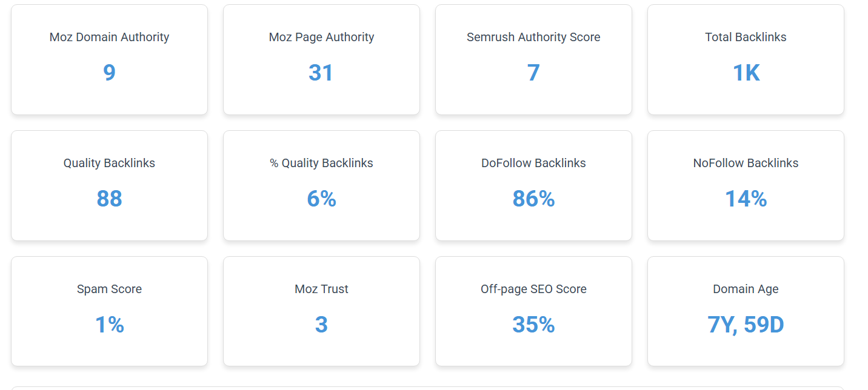Select the Moz Page Authority label

[x=321, y=37]
